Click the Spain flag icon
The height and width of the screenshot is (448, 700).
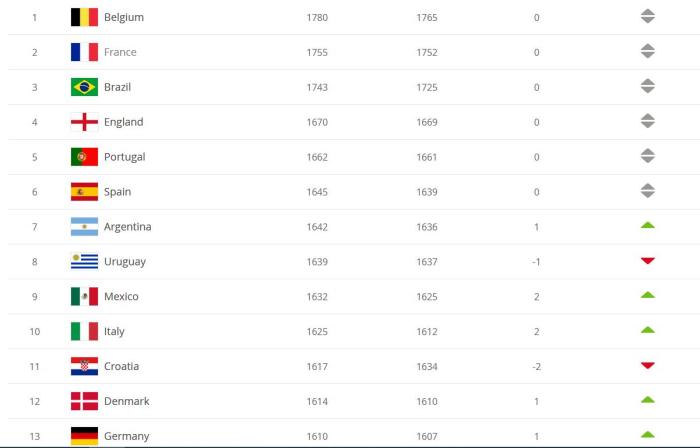tap(84, 192)
